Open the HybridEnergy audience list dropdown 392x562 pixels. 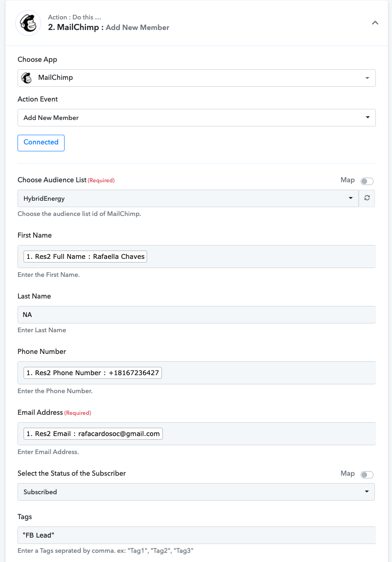[x=188, y=198]
